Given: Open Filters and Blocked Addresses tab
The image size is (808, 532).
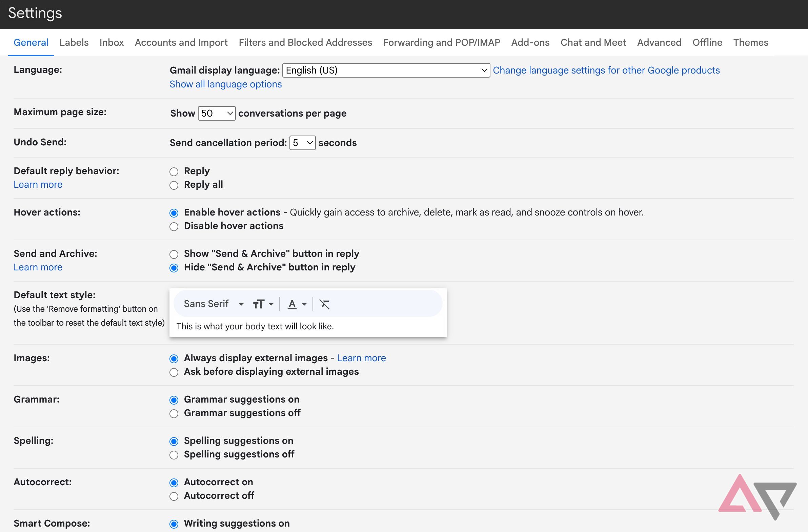Looking at the screenshot, I should pos(306,42).
